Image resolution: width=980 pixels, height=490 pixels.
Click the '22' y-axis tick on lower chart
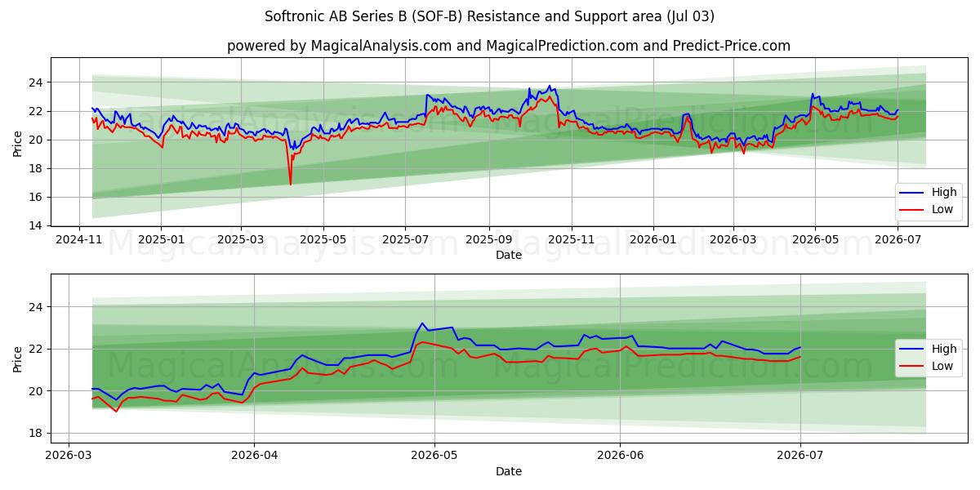tap(38, 349)
